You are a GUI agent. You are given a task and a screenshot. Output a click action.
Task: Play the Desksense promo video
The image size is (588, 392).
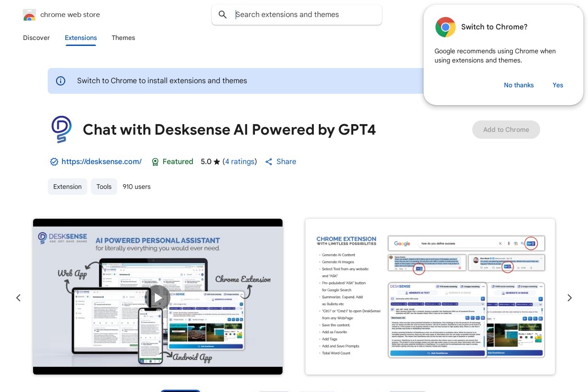pos(158,297)
